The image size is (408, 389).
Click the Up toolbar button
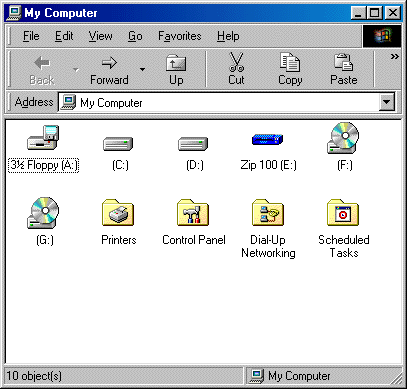click(x=176, y=69)
